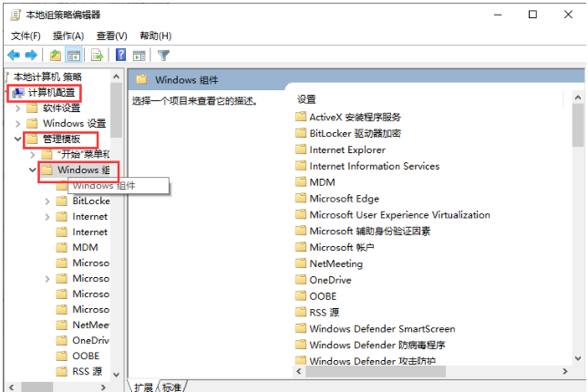Click left arrow of tree horizontal scrollbar
The image size is (588, 392).
(x=11, y=387)
